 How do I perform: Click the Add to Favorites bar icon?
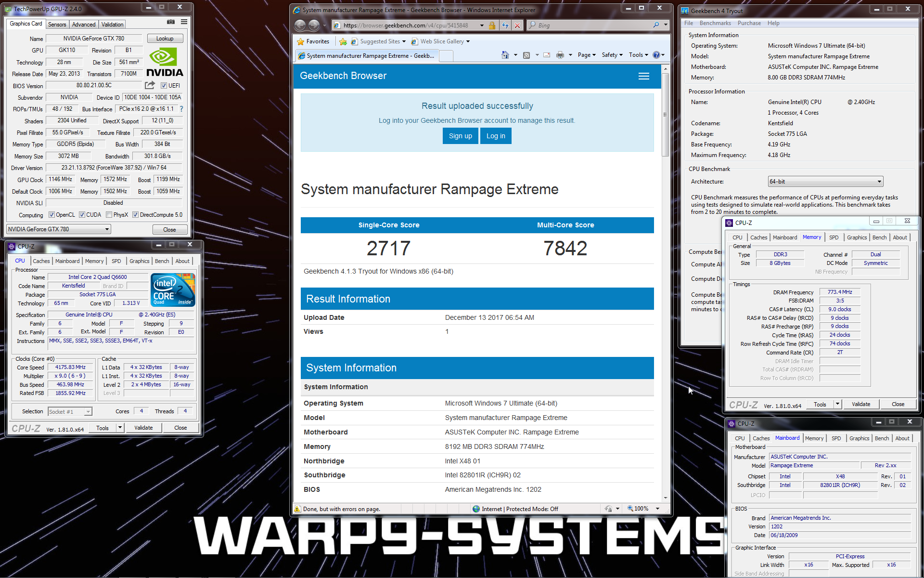(343, 41)
